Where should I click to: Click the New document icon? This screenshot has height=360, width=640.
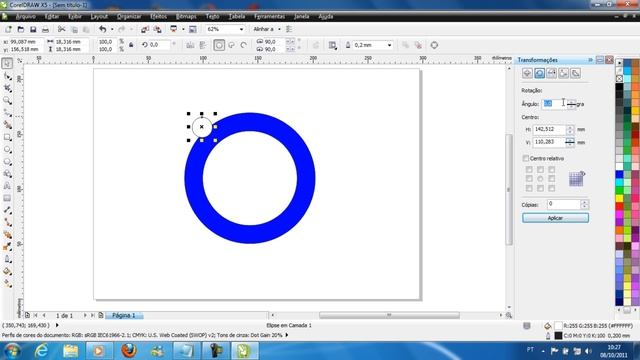(x=8, y=29)
